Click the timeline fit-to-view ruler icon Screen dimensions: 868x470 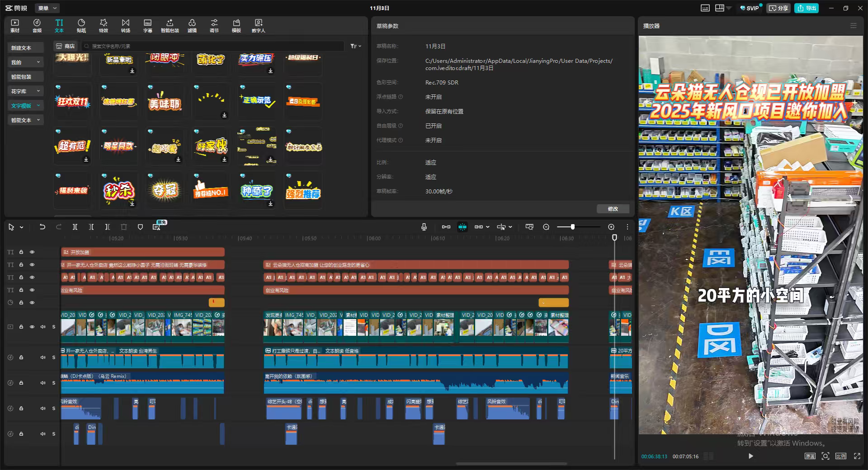[529, 227]
